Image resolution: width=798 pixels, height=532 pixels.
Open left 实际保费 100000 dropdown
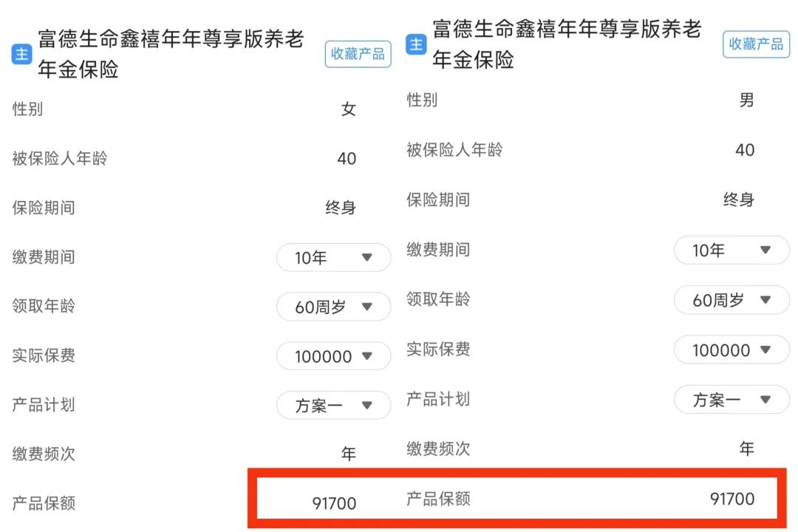click(333, 356)
